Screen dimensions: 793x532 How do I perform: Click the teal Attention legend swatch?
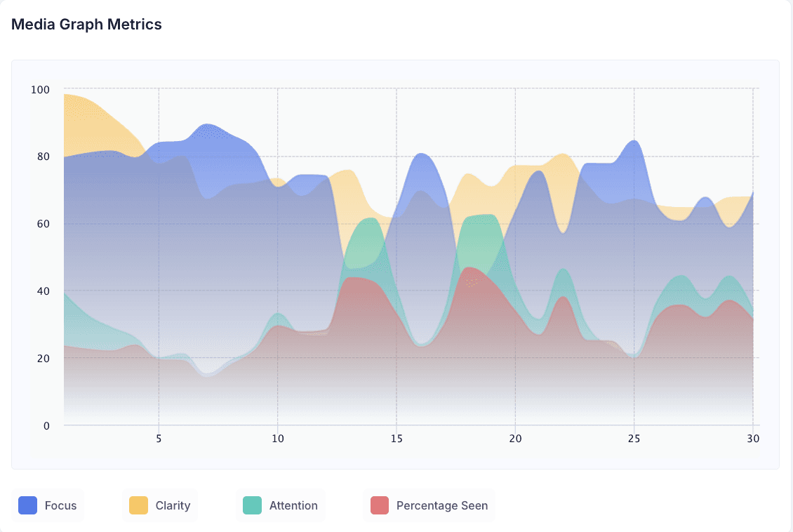coord(253,505)
